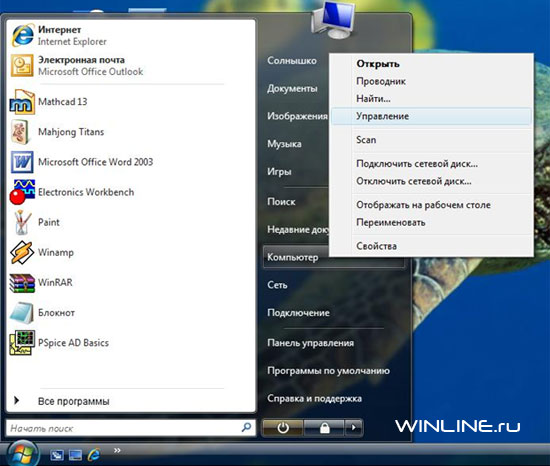Choose Найти... in context menu
The width and height of the screenshot is (550, 466).
click(431, 99)
